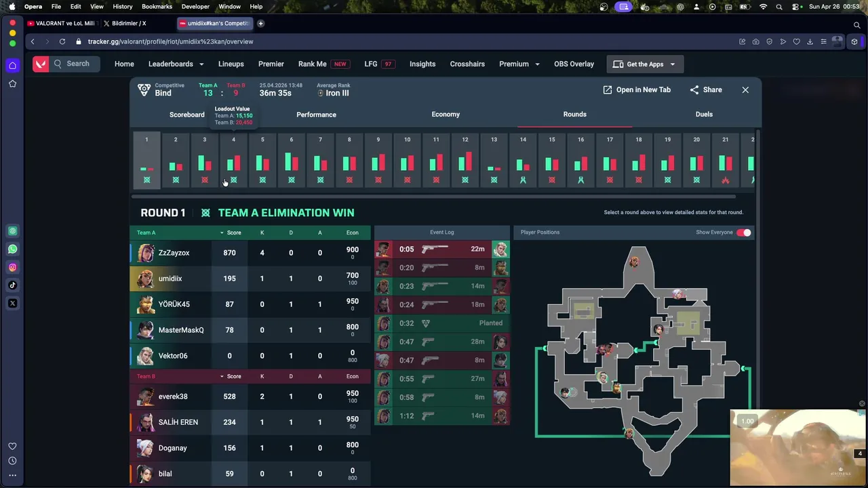The height and width of the screenshot is (488, 868).
Task: Click the send (paper plane) icon in address bar
Action: pyautogui.click(x=783, y=41)
